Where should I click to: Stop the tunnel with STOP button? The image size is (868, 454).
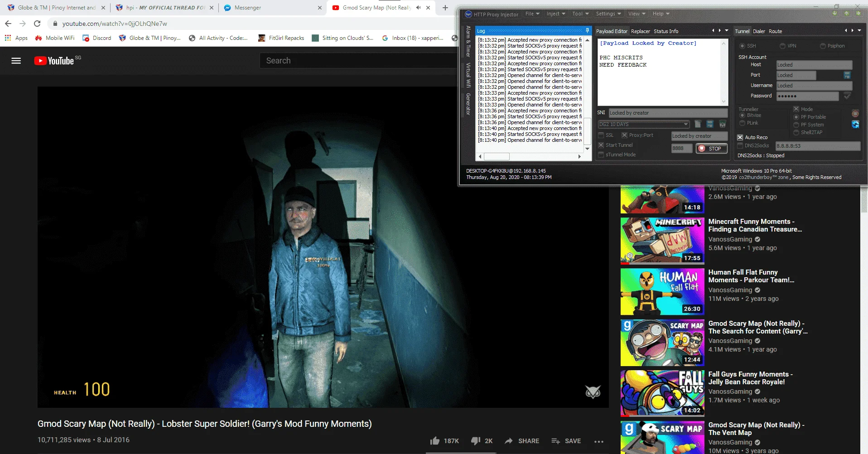[x=711, y=149]
